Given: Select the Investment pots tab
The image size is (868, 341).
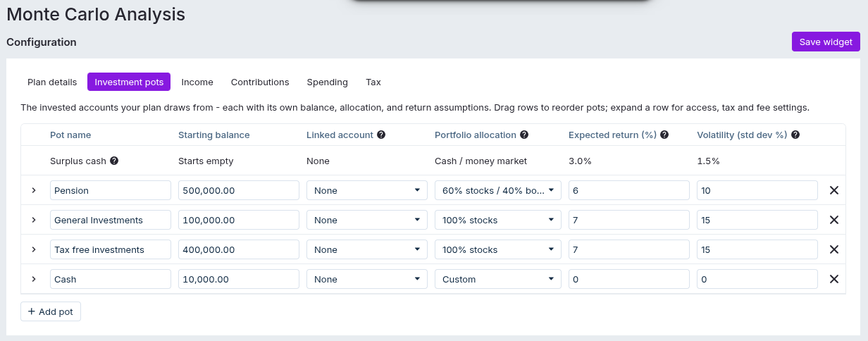Looking at the screenshot, I should (129, 82).
